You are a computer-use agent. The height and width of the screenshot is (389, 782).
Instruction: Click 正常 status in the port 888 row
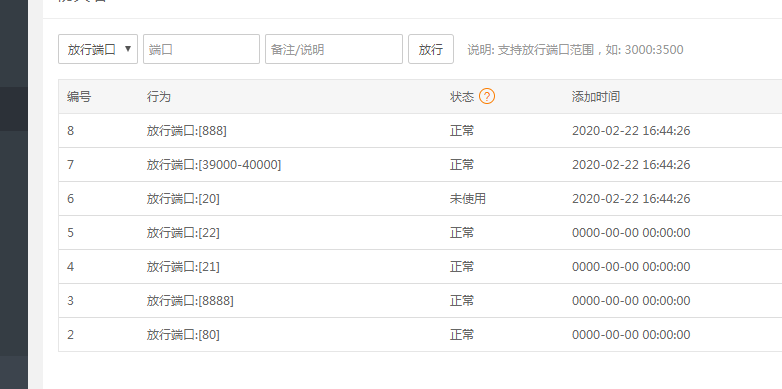click(462, 131)
